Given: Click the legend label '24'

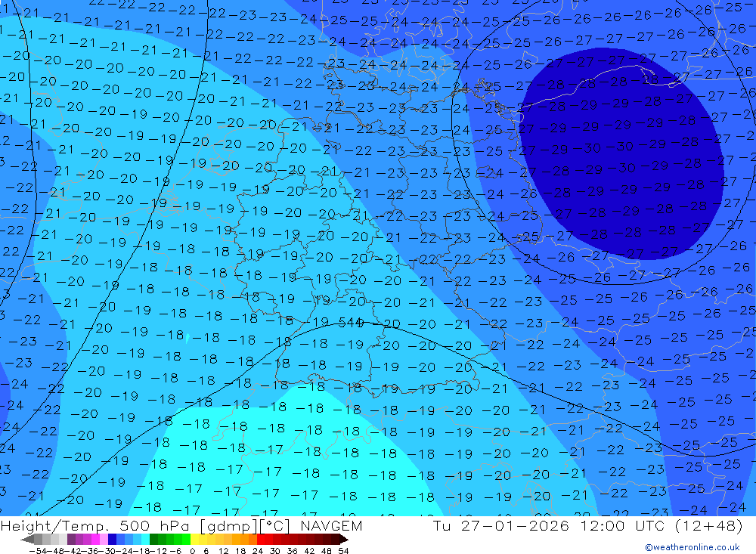Looking at the screenshot, I should coord(258,551).
